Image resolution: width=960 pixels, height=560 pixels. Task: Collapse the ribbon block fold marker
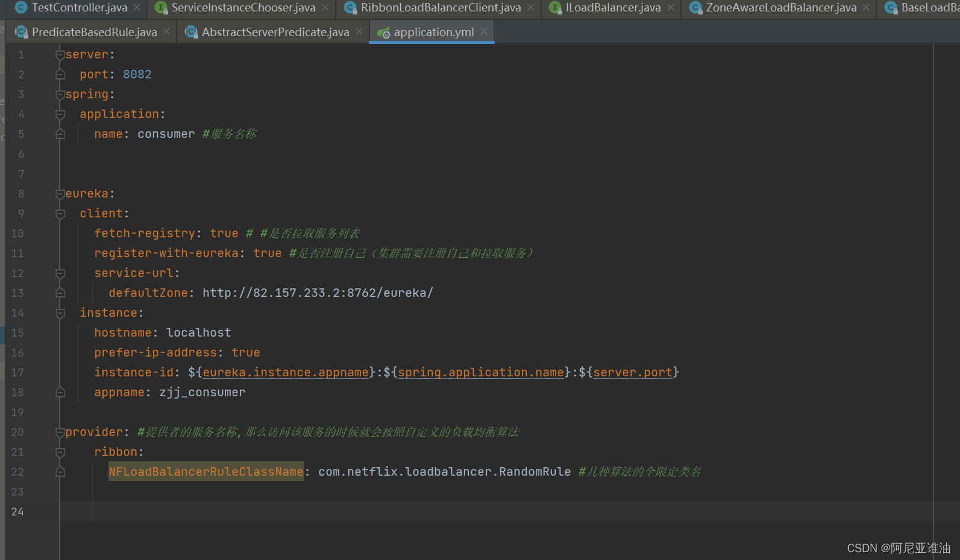[x=60, y=452]
